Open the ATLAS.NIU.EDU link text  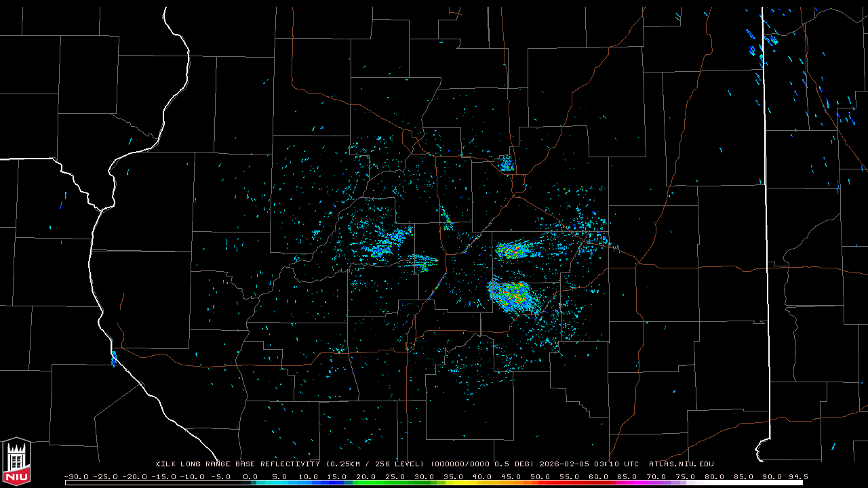pyautogui.click(x=681, y=464)
